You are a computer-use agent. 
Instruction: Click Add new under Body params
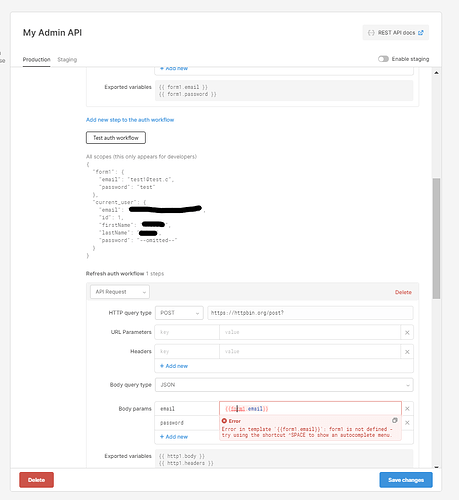[174, 437]
